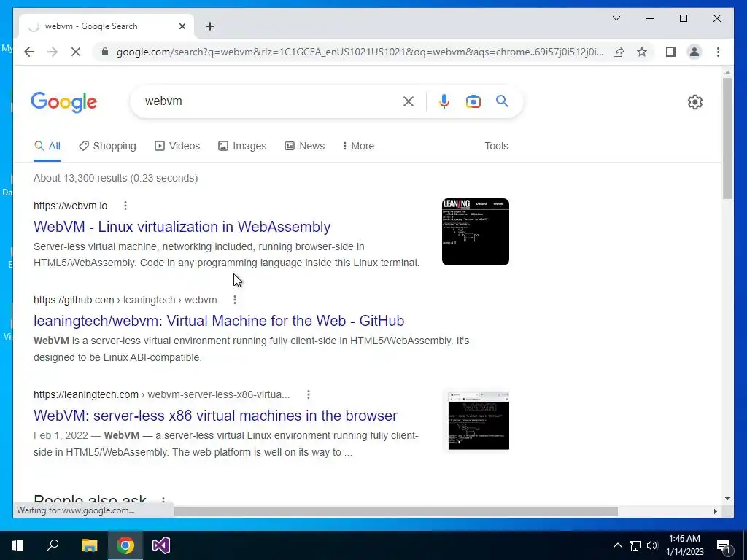Click the webvm.io terminal thumbnail
Image resolution: width=747 pixels, height=560 pixels.
click(x=476, y=232)
